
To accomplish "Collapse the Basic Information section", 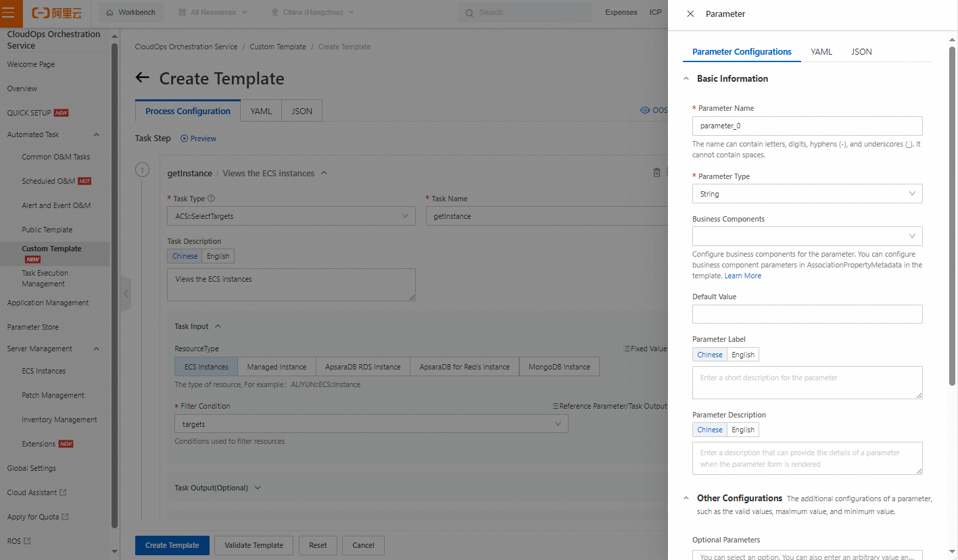I will [687, 78].
